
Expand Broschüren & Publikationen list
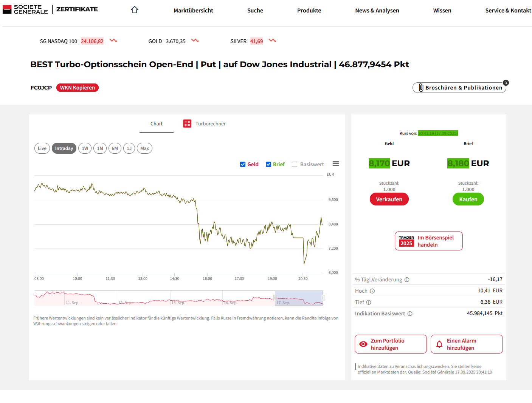[x=459, y=88]
